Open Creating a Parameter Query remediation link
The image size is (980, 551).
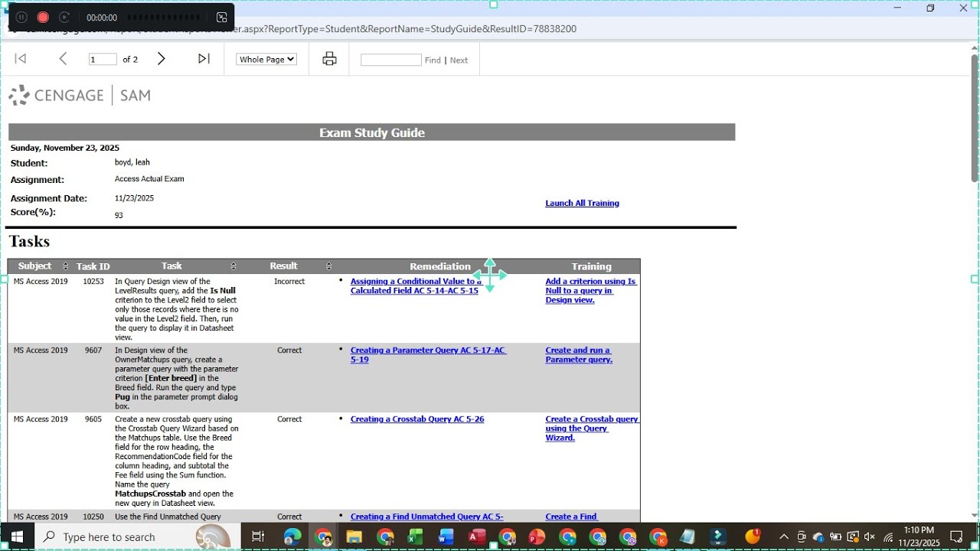(428, 355)
